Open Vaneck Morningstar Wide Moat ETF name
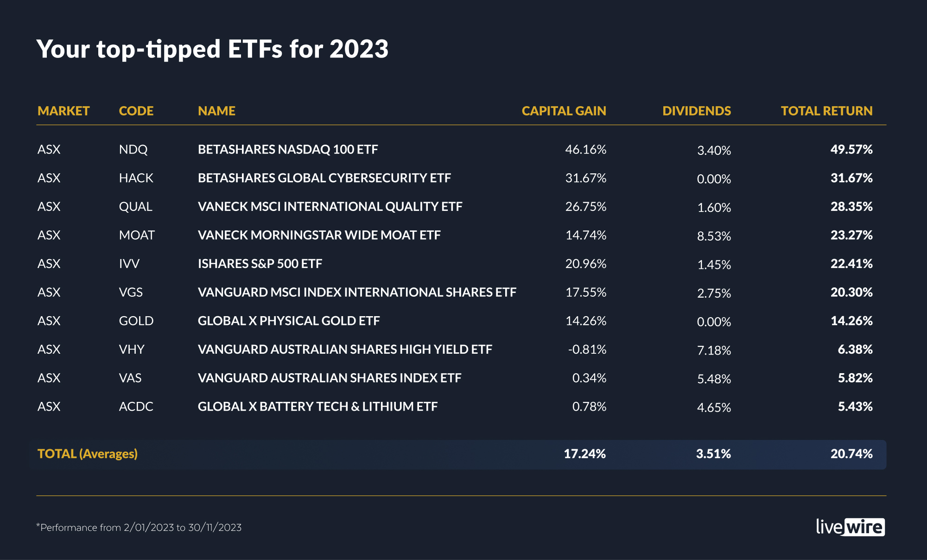The width and height of the screenshot is (927, 560). pyautogui.click(x=319, y=235)
